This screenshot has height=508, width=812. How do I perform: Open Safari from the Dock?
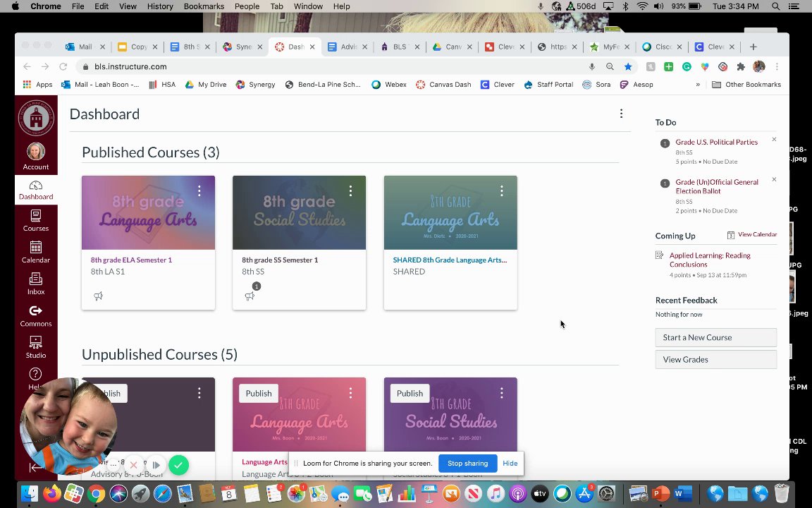tap(162, 493)
